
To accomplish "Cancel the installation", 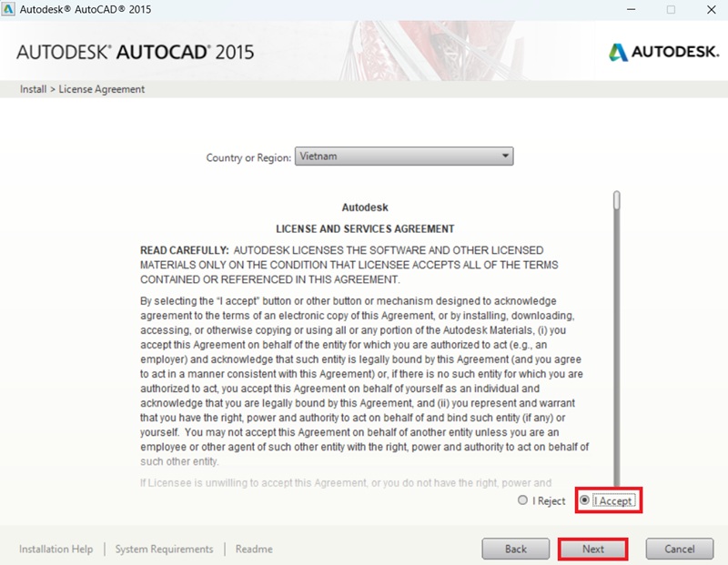I will (679, 549).
